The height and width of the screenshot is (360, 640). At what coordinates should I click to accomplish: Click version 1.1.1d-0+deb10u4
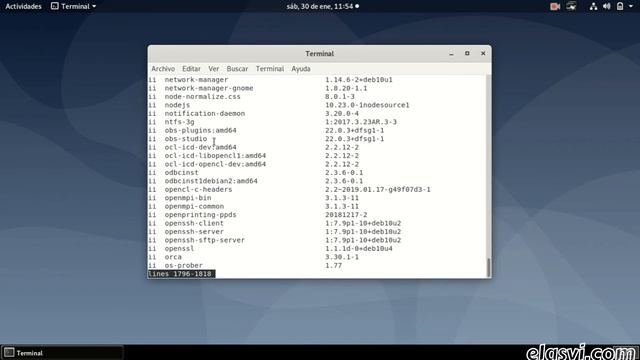tap(359, 248)
